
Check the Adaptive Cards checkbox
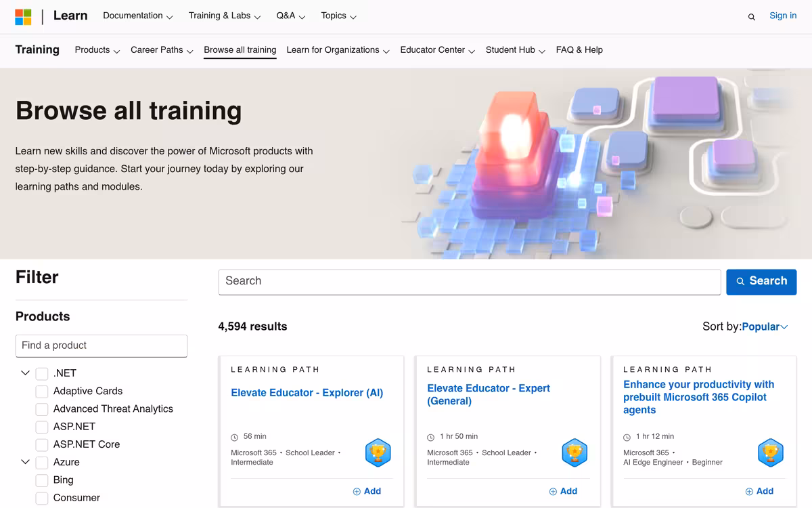42,391
